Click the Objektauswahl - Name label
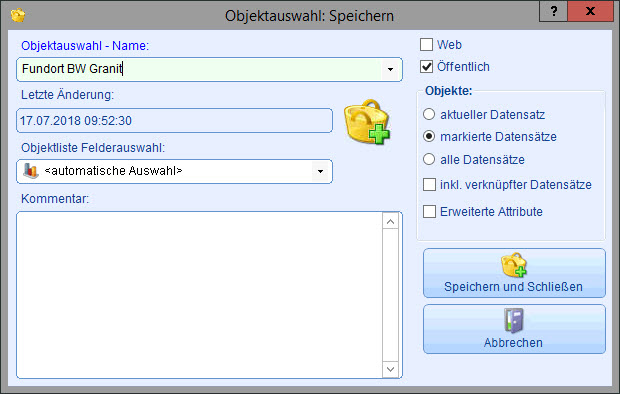The width and height of the screenshot is (620, 394). 85,46
